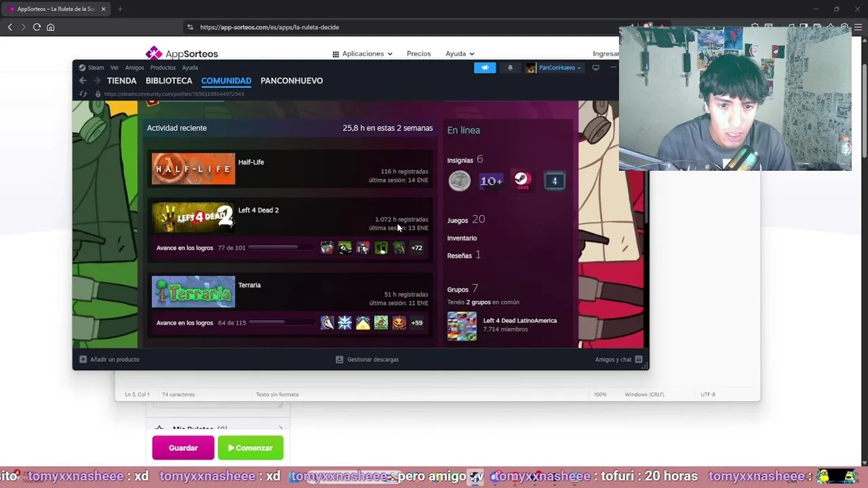The height and width of the screenshot is (488, 868).
Task: Open the Left 4 Dead 2 title link
Action: 258,210
